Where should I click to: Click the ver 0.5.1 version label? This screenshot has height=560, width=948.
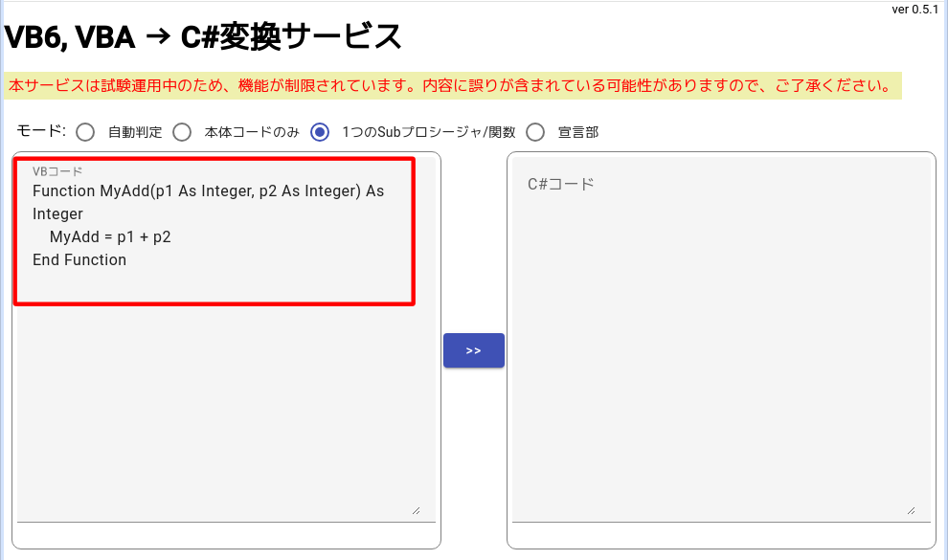click(x=915, y=9)
